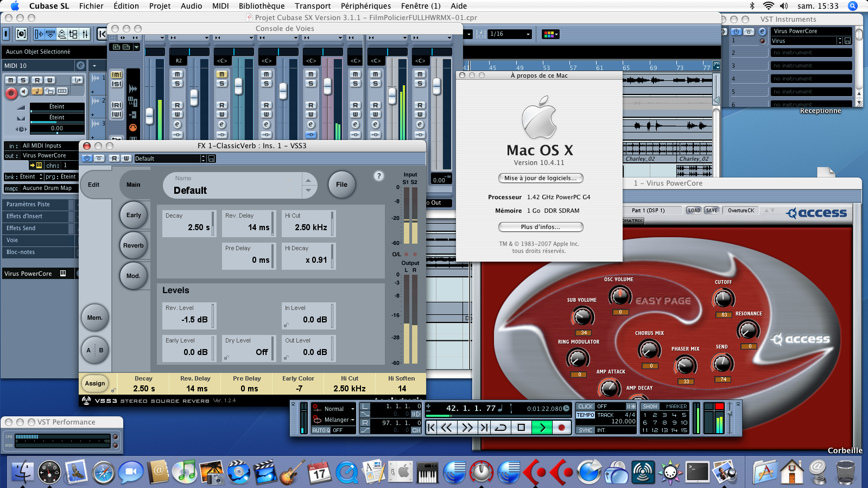Click the Rewind button in transport panel
Viewport: 868px width, 488px height.
[446, 428]
